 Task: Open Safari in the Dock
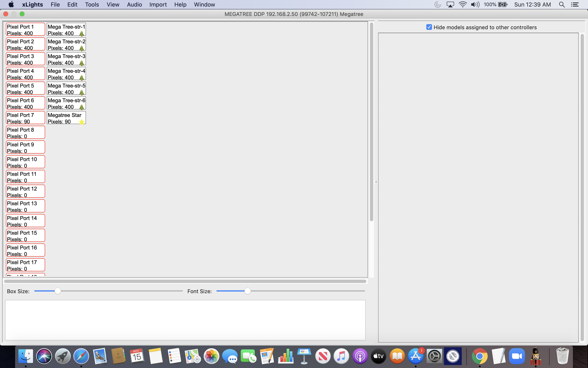point(81,356)
